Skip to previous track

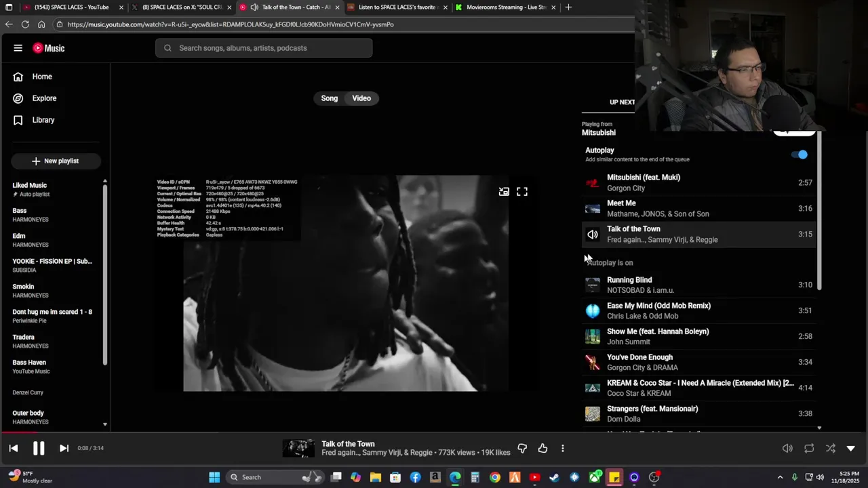tap(14, 448)
